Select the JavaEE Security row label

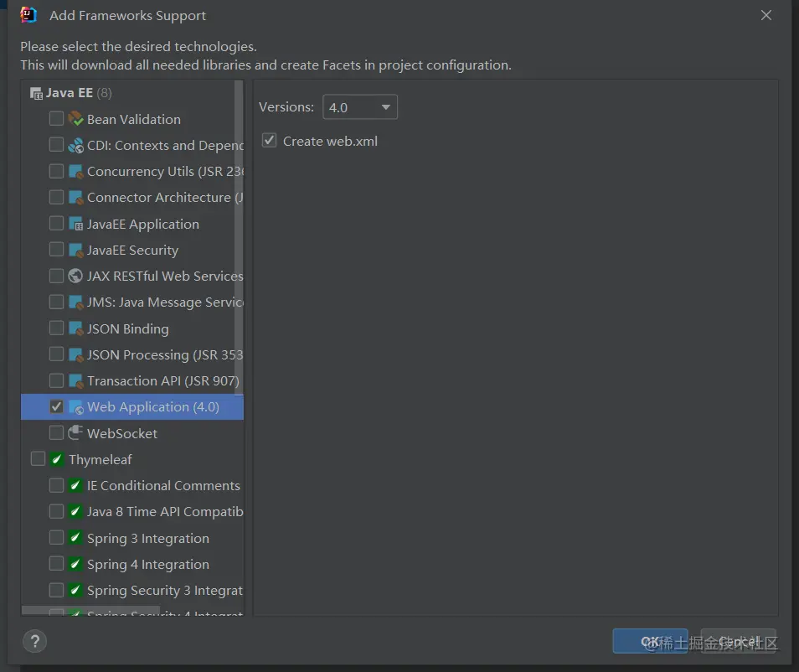[x=132, y=251]
